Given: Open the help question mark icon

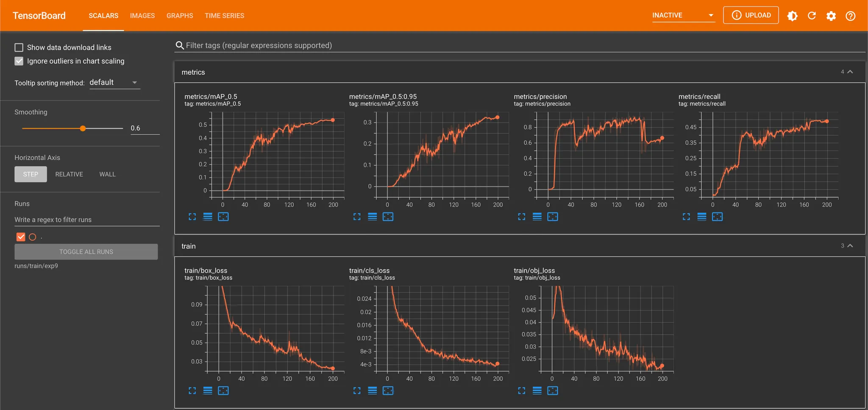Looking at the screenshot, I should (850, 16).
